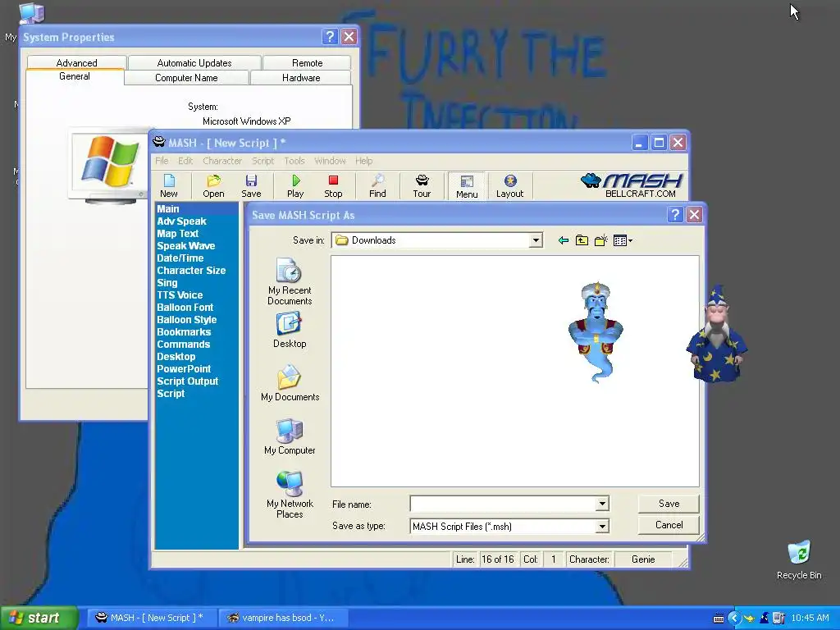Open a script via the Open icon

click(x=214, y=186)
